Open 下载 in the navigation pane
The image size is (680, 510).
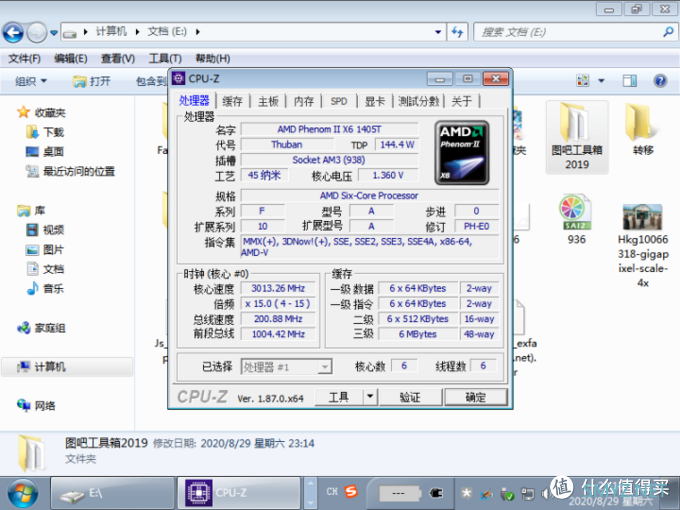coord(45,132)
